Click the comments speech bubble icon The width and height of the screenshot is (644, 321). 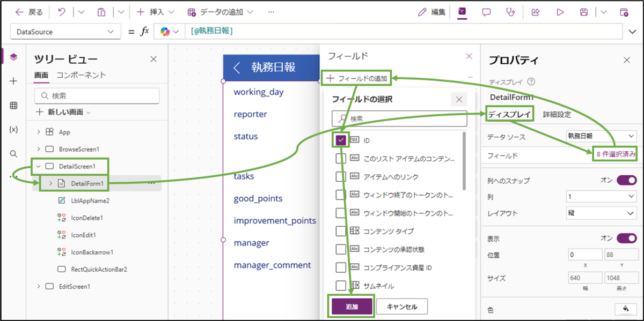pyautogui.click(x=486, y=12)
